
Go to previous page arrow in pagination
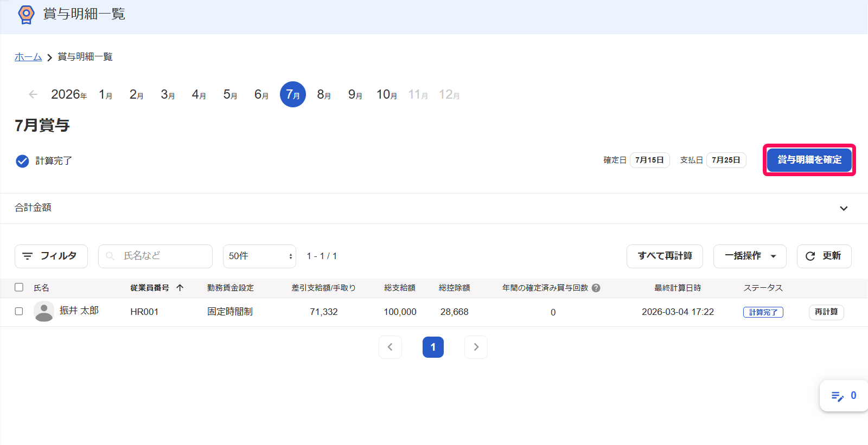point(390,347)
